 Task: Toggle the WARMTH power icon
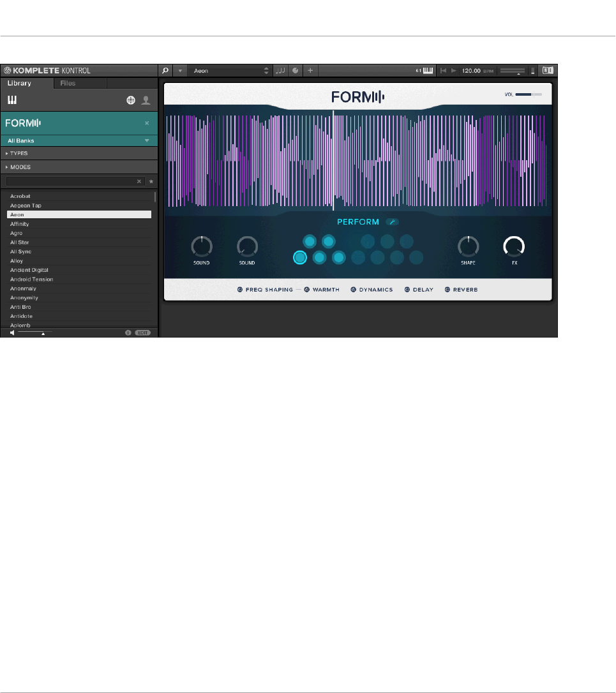coord(307,290)
